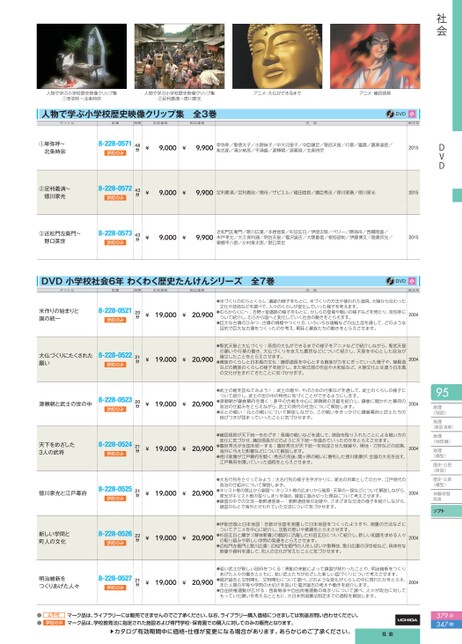Click the orange badge under code 8-228-0571
The width and height of the screenshot is (462, 644).
[x=115, y=153]
